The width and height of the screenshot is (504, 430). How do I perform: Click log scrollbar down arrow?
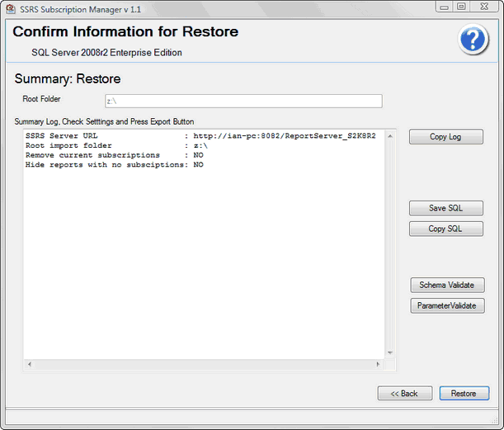390,352
